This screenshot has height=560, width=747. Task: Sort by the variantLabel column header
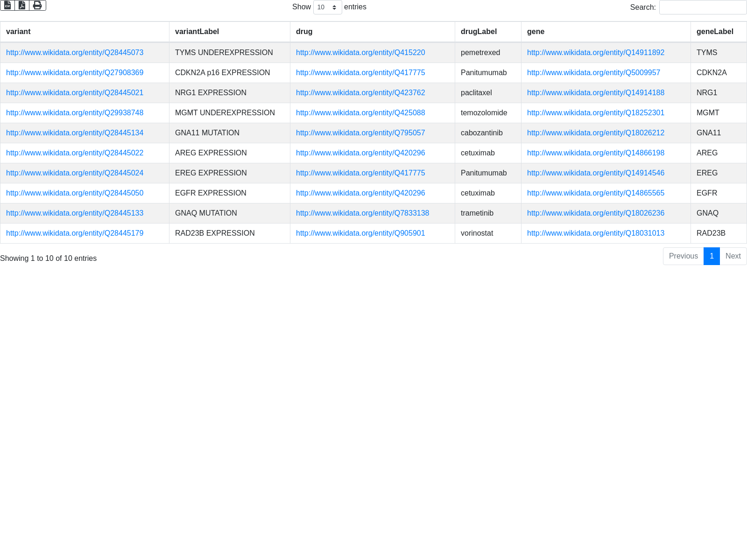coord(197,32)
